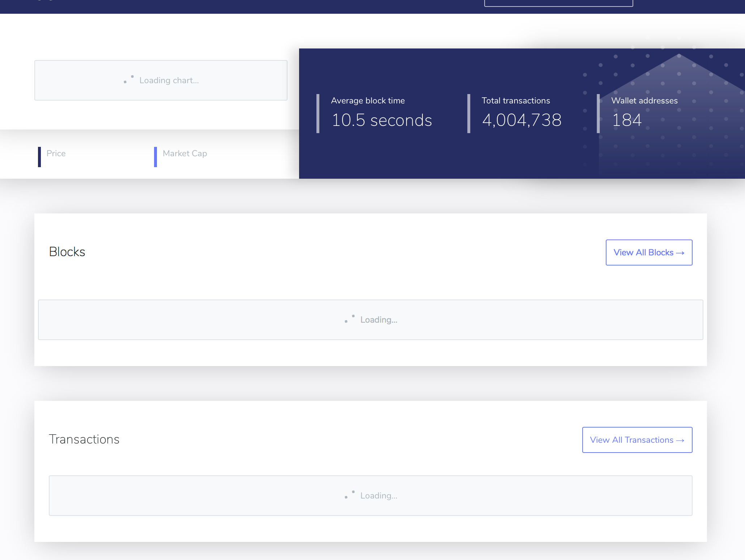Click the Average block time divider bar
This screenshot has width=745, height=560.
[x=318, y=112]
